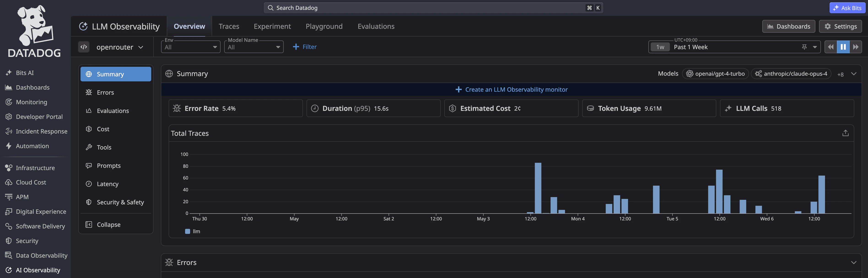This screenshot has width=868, height=278.
Task: Open LLM Observability Settings
Action: click(840, 26)
